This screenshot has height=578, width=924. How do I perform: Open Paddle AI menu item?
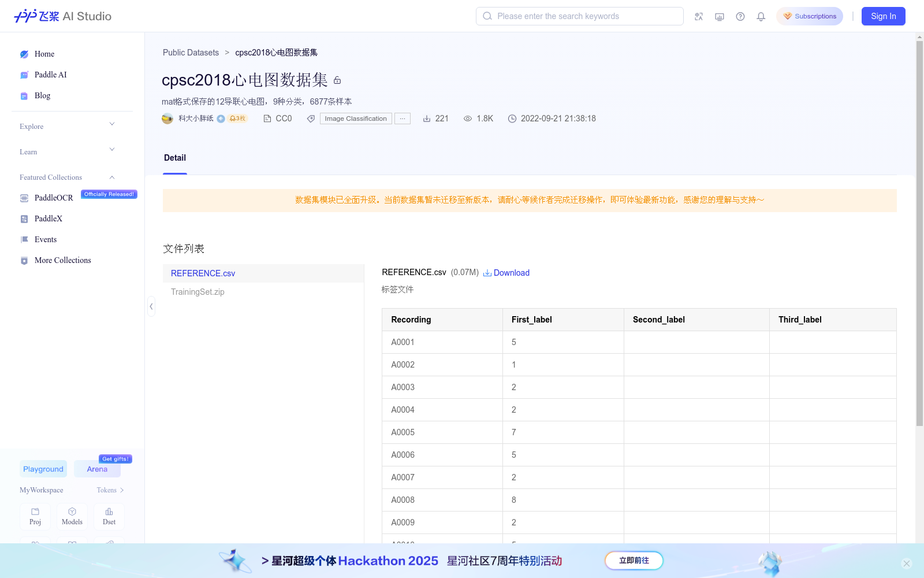pyautogui.click(x=51, y=75)
